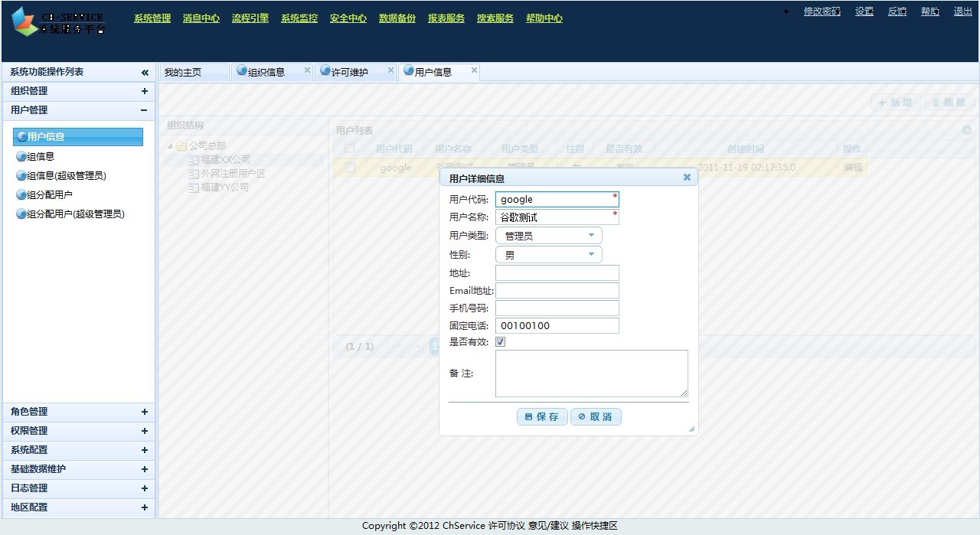The image size is (980, 535).
Task: Collapse the 用户管理 section
Action: [x=144, y=110]
